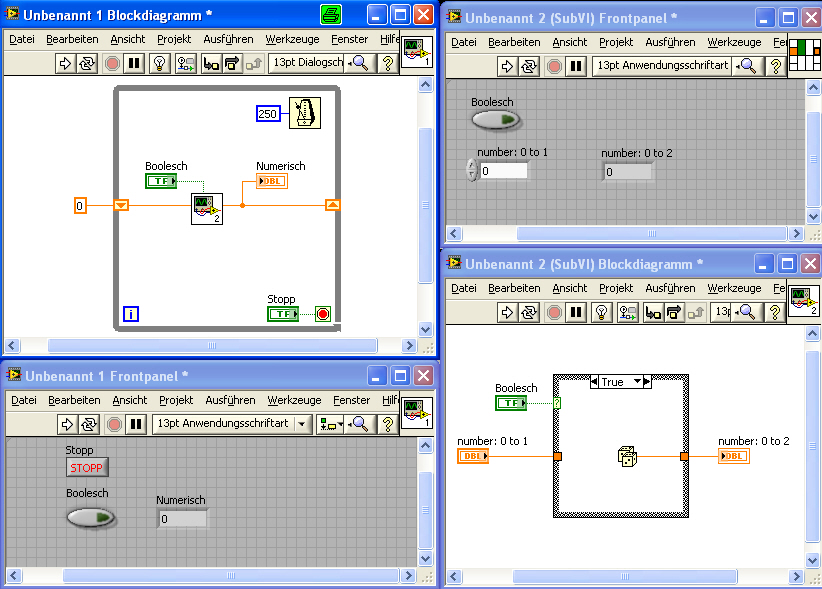Step over icon in Unbenannt 1 Blockdiagramm toolbar
The image size is (822, 589).
231,63
